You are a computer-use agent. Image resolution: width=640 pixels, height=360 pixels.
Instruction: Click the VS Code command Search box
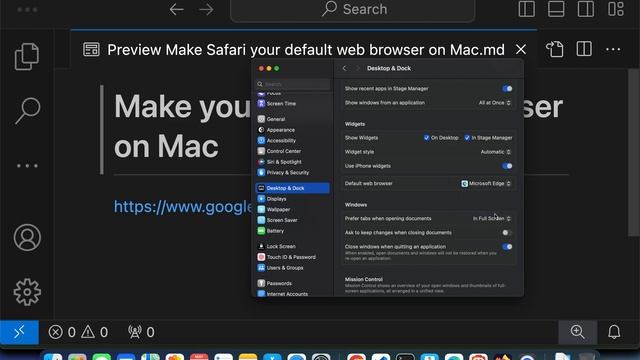tap(353, 9)
